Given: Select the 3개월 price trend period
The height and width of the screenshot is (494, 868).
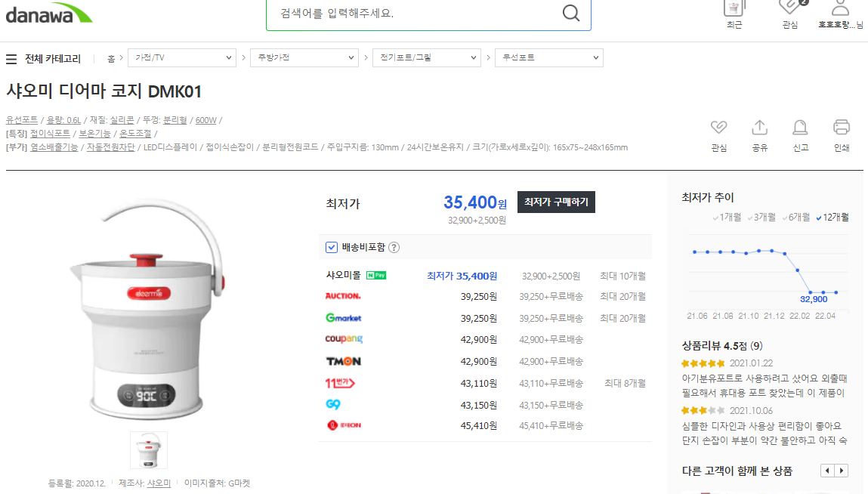Looking at the screenshot, I should tap(761, 217).
